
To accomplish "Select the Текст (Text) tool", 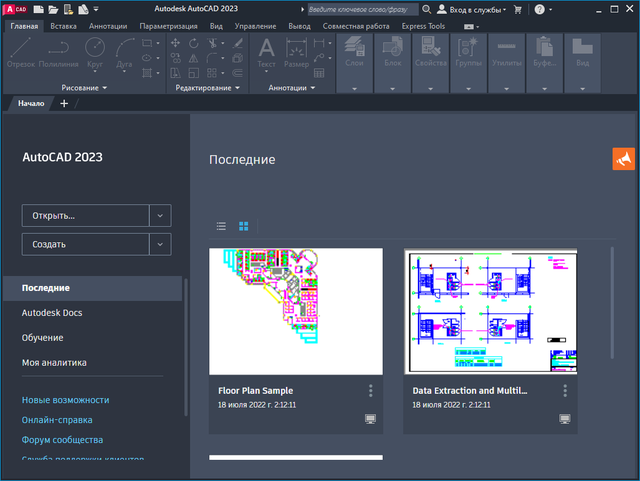I will pos(266,51).
